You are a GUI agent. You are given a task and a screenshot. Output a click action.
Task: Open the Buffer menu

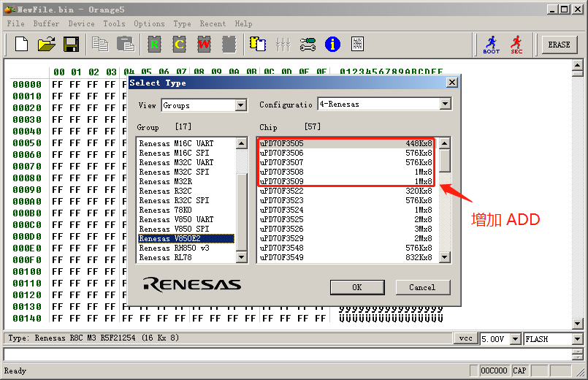[x=46, y=23]
